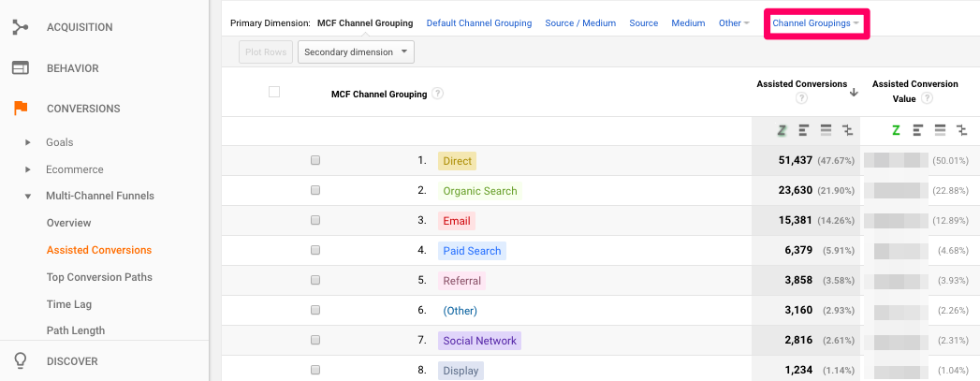This screenshot has width=980, height=381.
Task: Click sort arrow on Assisted Conversions column
Action: click(854, 92)
